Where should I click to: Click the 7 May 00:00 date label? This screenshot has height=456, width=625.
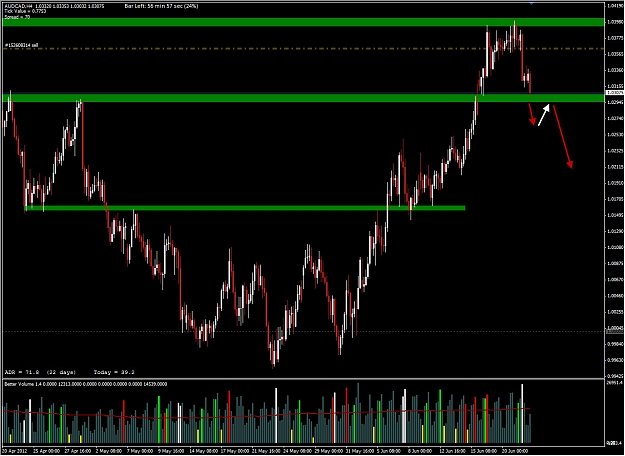click(140, 451)
